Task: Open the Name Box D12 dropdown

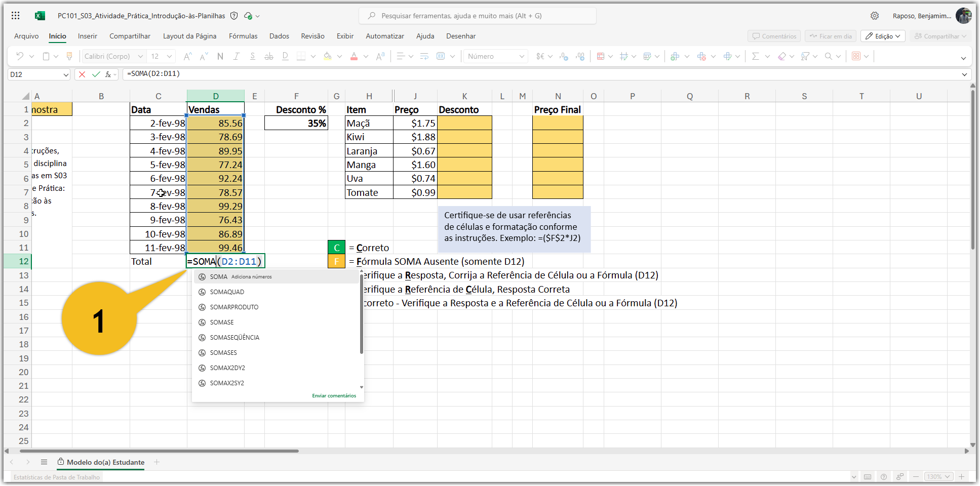Action: [66, 75]
